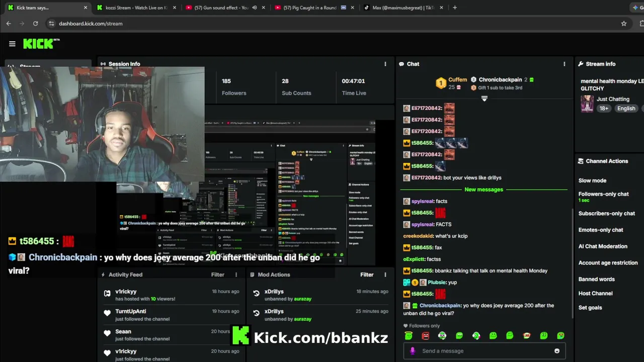Open Chat panel three-dot menu
This screenshot has width=644, height=362.
coord(564,64)
